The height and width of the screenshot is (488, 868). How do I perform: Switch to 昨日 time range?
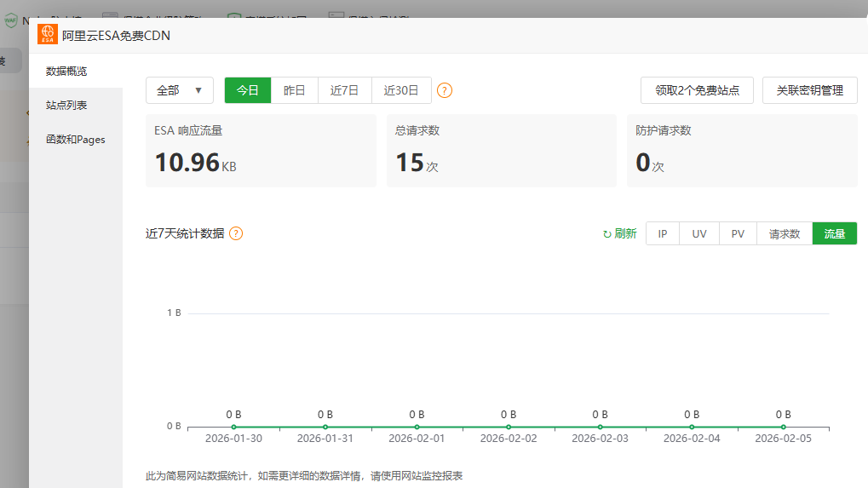click(x=294, y=90)
